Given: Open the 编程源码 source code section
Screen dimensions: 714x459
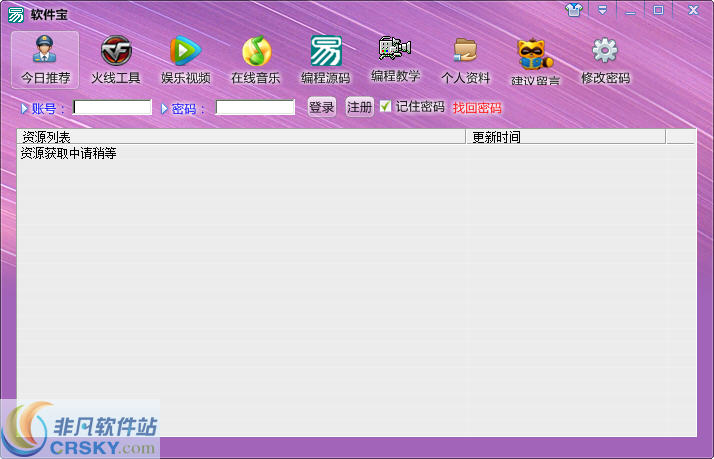Looking at the screenshot, I should tap(326, 60).
